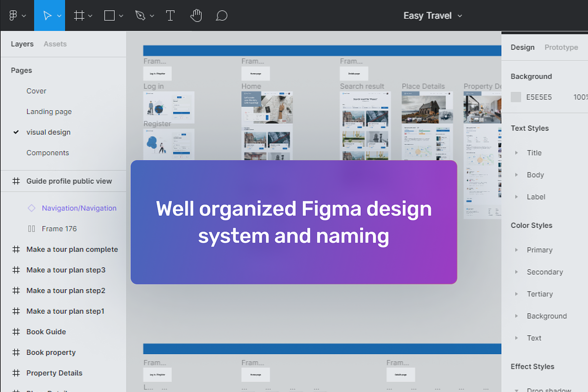This screenshot has height=392, width=588.
Task: Click frame icon beside Make a tour plan complete
Action: tap(16, 249)
